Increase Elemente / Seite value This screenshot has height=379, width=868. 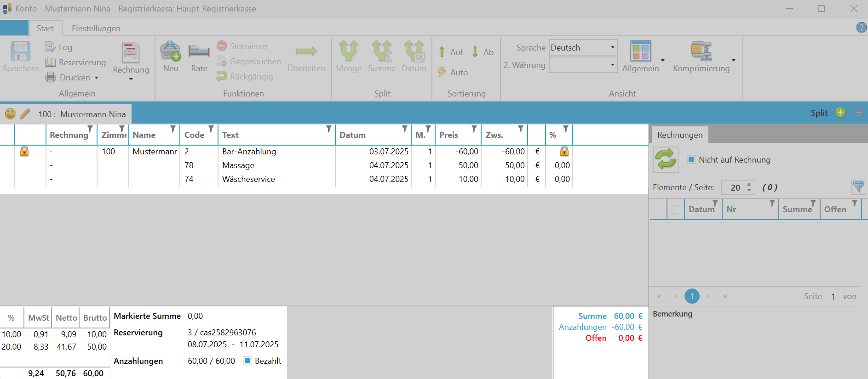point(749,184)
